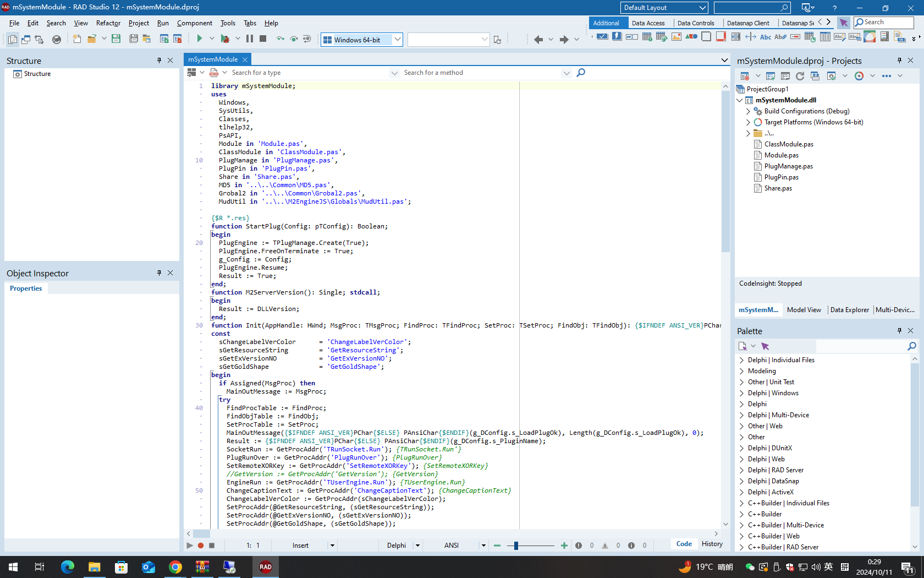The height and width of the screenshot is (578, 924).
Task: Open the Windows Start menu
Action: pos(13,566)
